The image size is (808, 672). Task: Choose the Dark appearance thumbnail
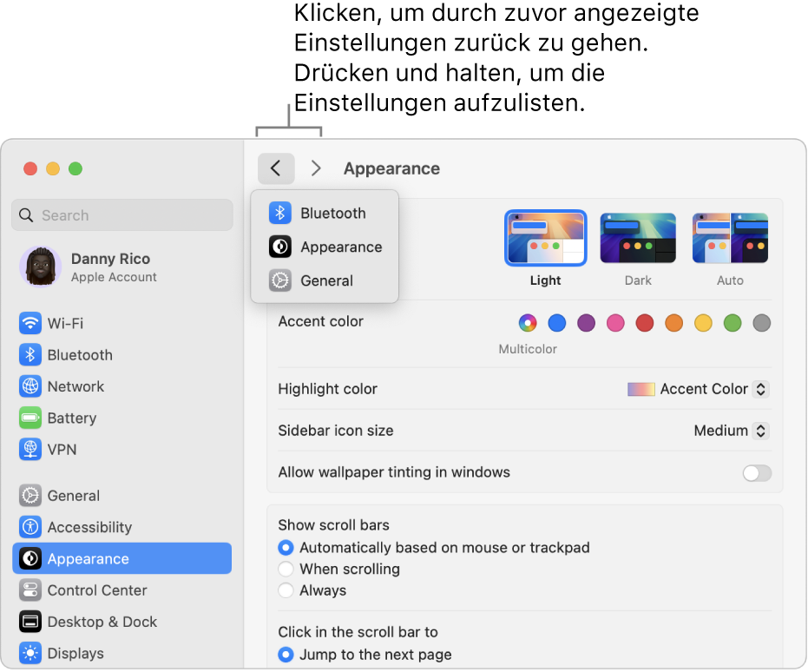click(638, 238)
